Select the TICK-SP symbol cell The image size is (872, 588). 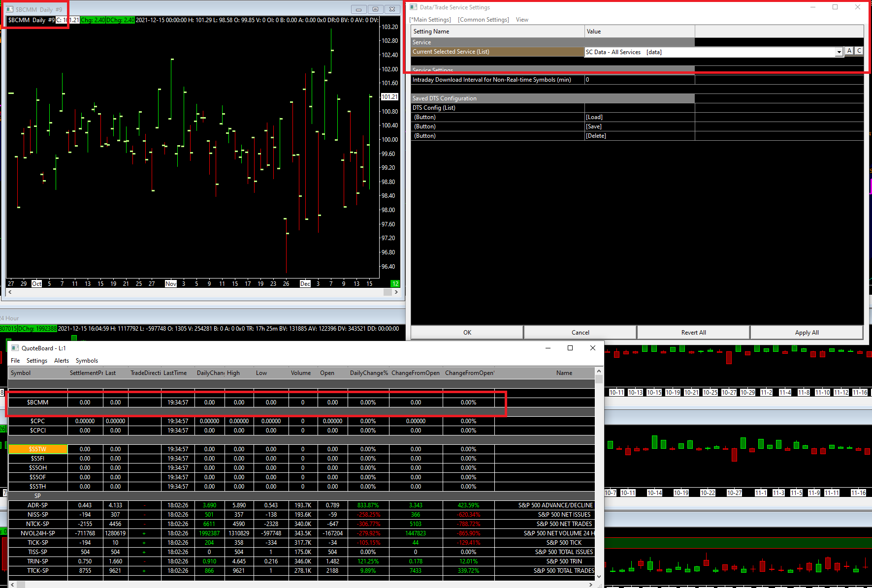tap(38, 543)
